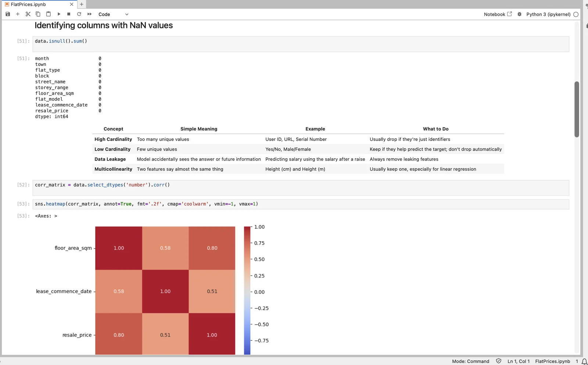Click the dtype: int64 output line

pos(51,116)
